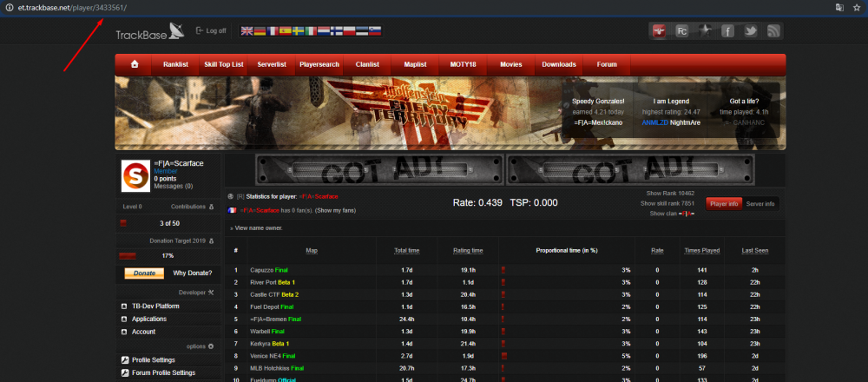Select the Swedish flag language icon
The height and width of the screenshot is (382, 868).
[299, 31]
